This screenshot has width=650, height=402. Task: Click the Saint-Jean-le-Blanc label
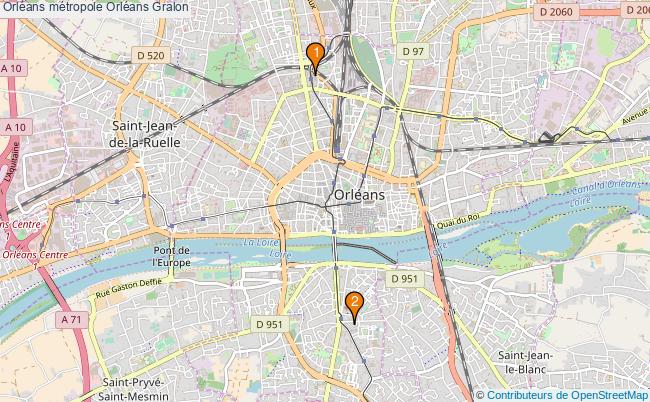pyautogui.click(x=525, y=362)
